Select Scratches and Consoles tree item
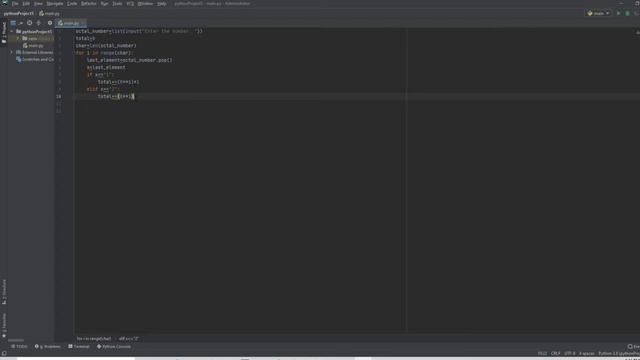Viewport: 640px width, 360px height. coord(35,59)
